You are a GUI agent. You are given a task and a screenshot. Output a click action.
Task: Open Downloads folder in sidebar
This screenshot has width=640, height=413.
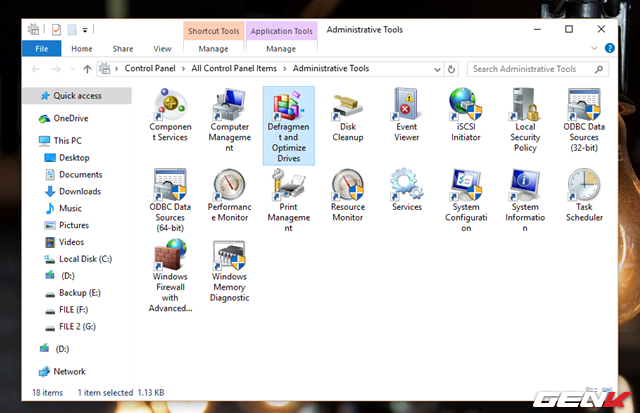coord(73,191)
